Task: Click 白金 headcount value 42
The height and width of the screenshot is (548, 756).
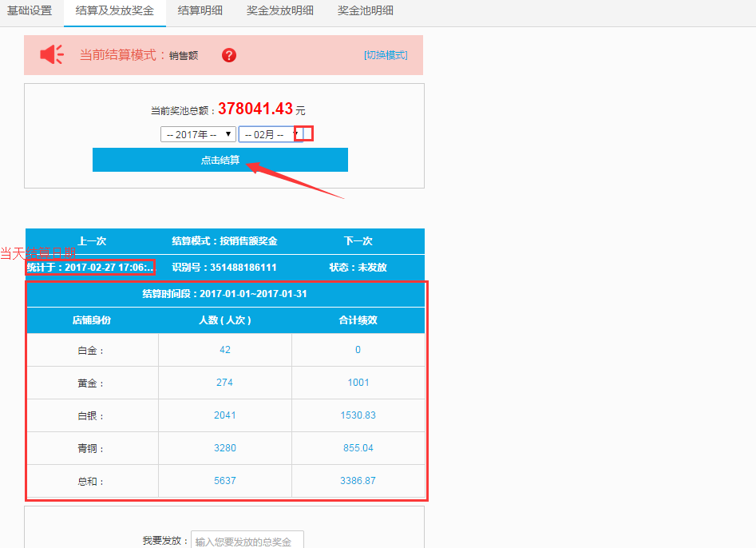Action: tap(224, 350)
